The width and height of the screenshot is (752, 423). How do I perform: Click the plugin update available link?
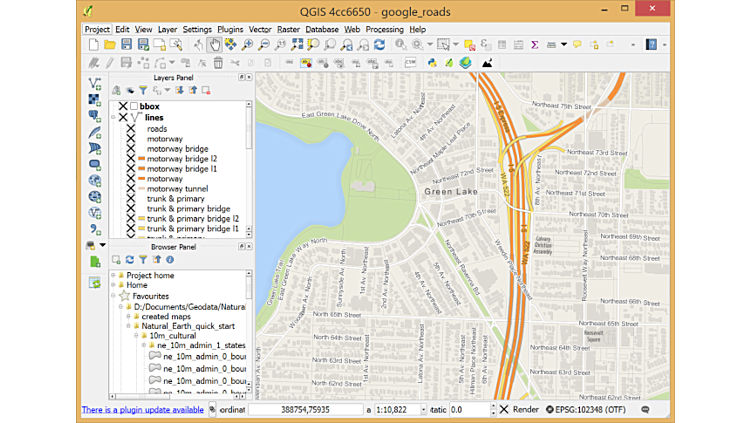click(x=142, y=410)
